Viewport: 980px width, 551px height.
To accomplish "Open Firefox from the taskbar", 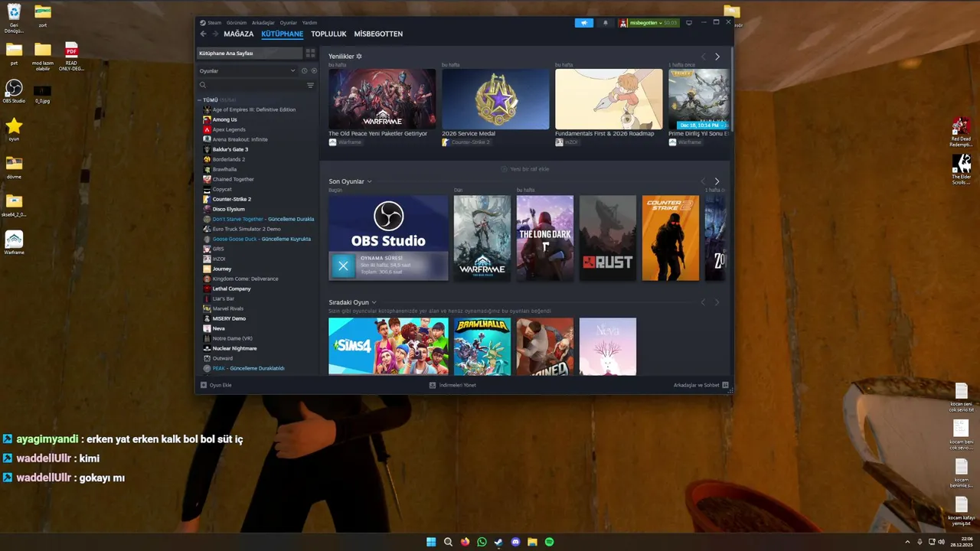I will point(465,542).
